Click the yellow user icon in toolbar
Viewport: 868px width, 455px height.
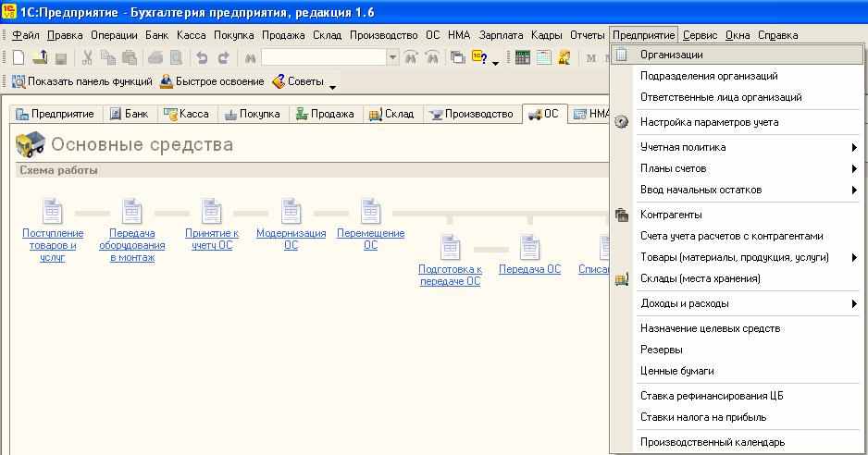564,57
